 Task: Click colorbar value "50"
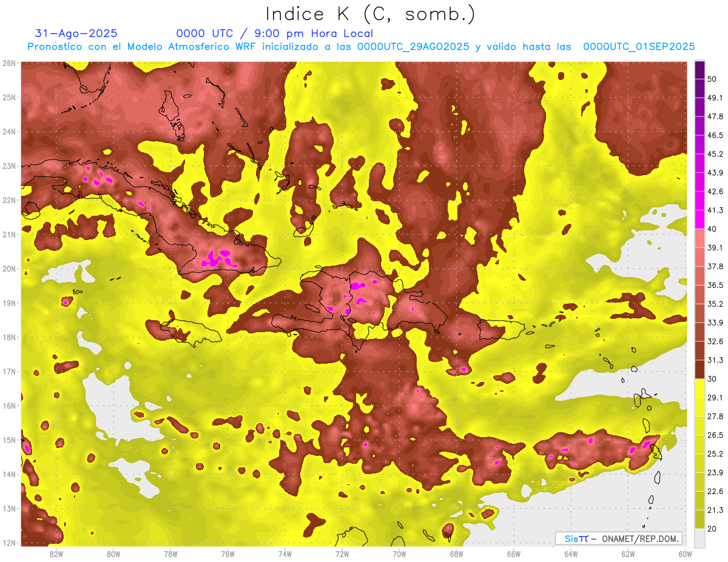pyautogui.click(x=712, y=79)
